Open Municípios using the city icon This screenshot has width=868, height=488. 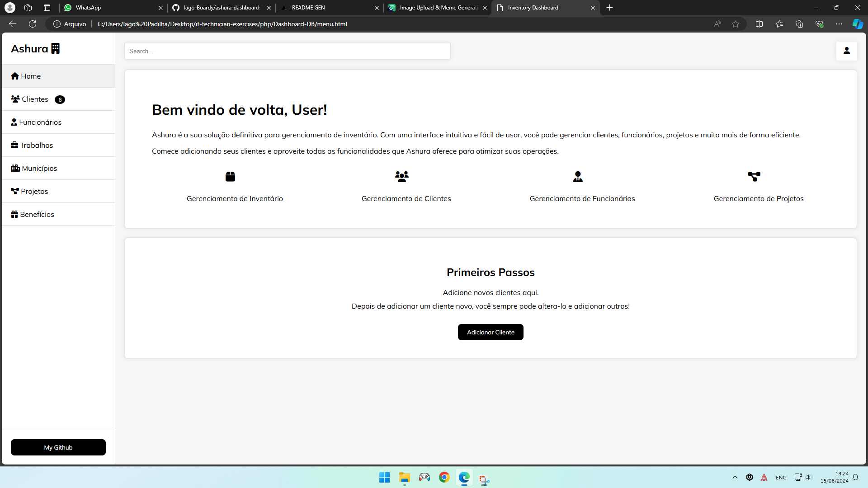[14, 168]
